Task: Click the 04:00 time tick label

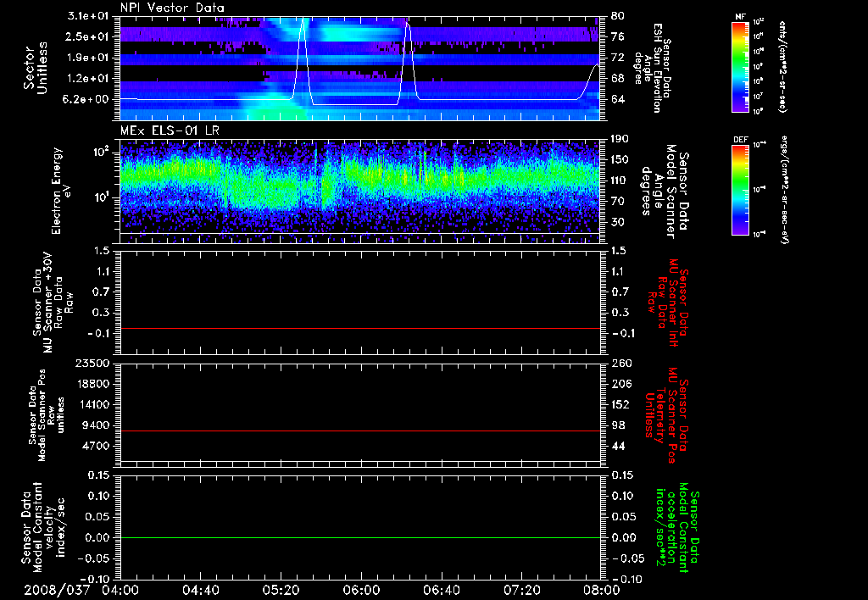Action: pos(120,591)
